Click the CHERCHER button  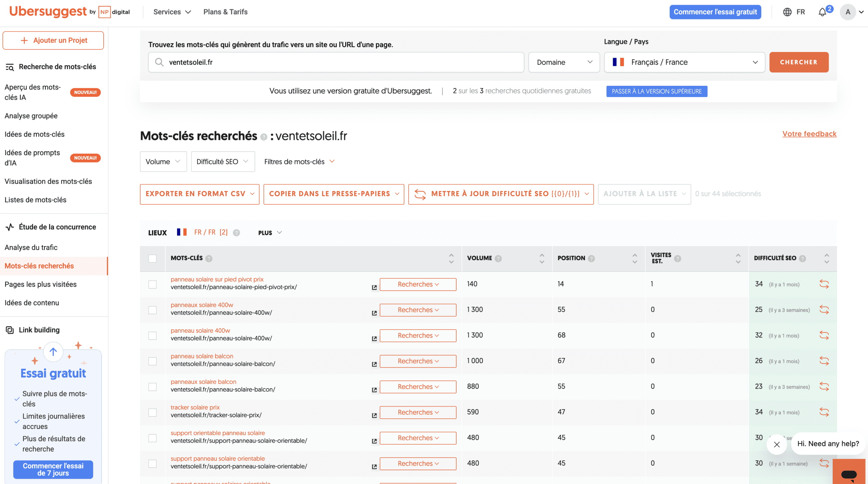[x=799, y=62]
